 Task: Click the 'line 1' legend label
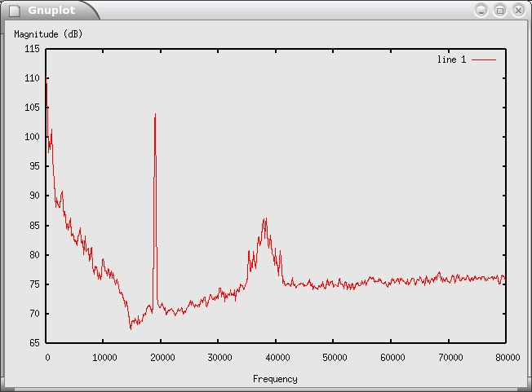(x=451, y=59)
